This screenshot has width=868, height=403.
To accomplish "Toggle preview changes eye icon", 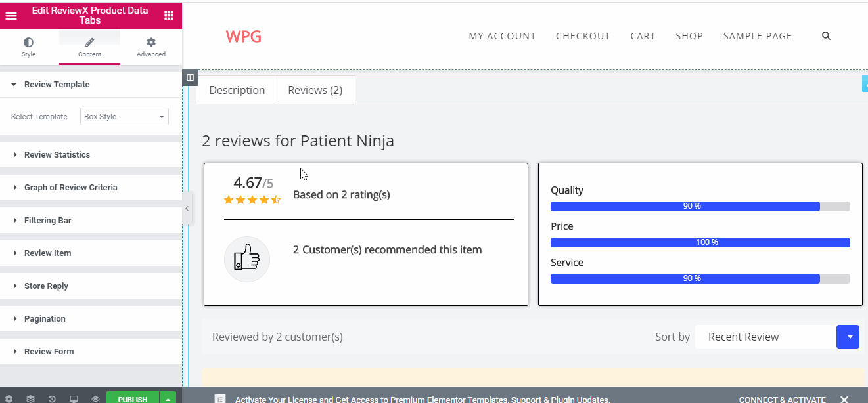I will [95, 399].
